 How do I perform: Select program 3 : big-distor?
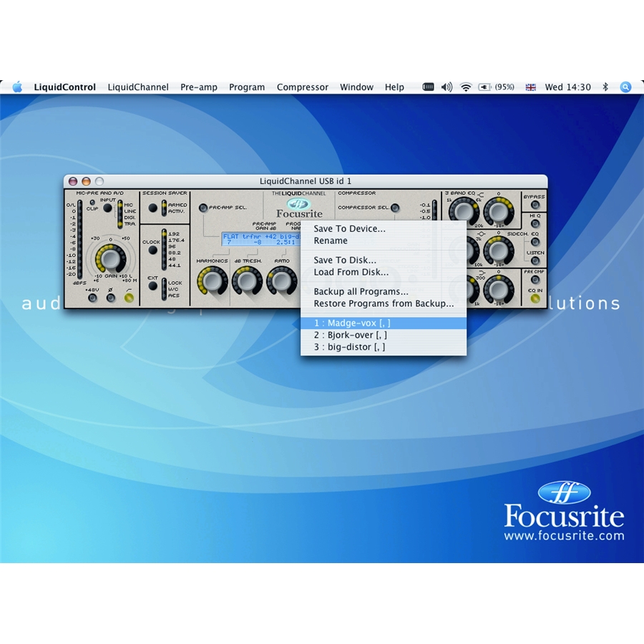pos(384,347)
